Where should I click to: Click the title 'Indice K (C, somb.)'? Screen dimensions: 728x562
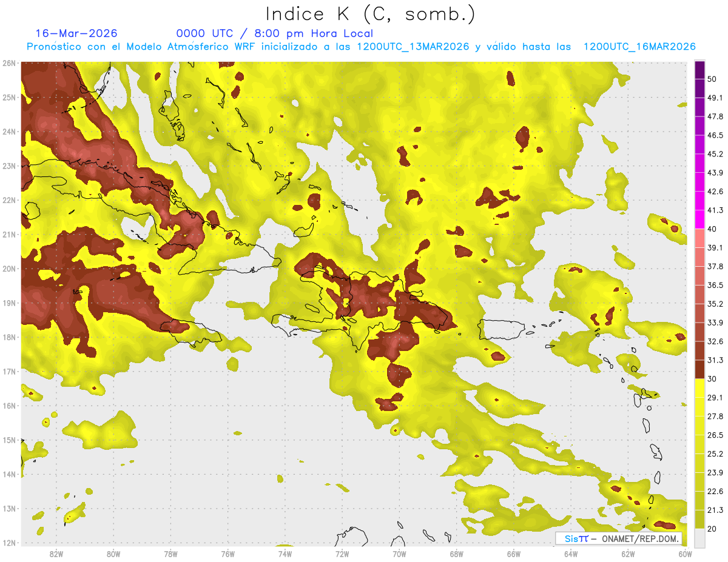click(370, 15)
